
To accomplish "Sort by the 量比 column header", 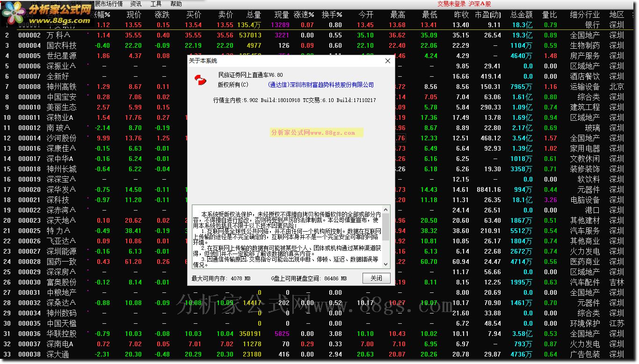I will point(550,15).
